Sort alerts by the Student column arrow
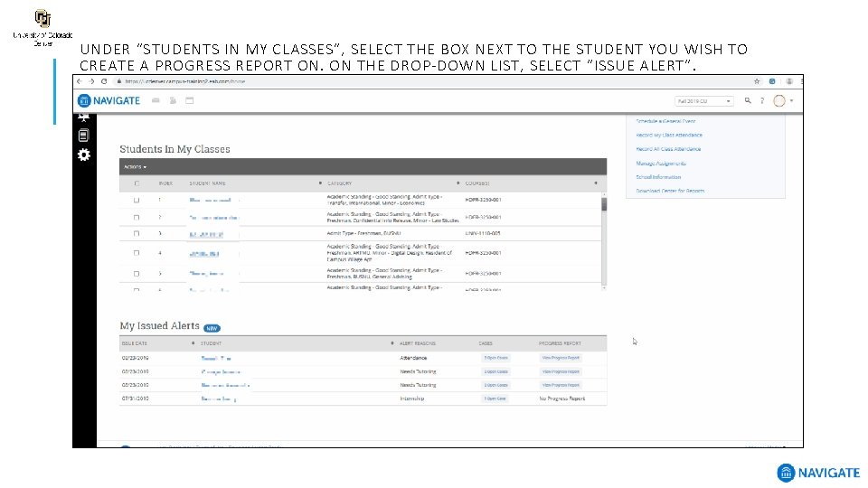Viewport: 868px width, 488px height. click(392, 343)
